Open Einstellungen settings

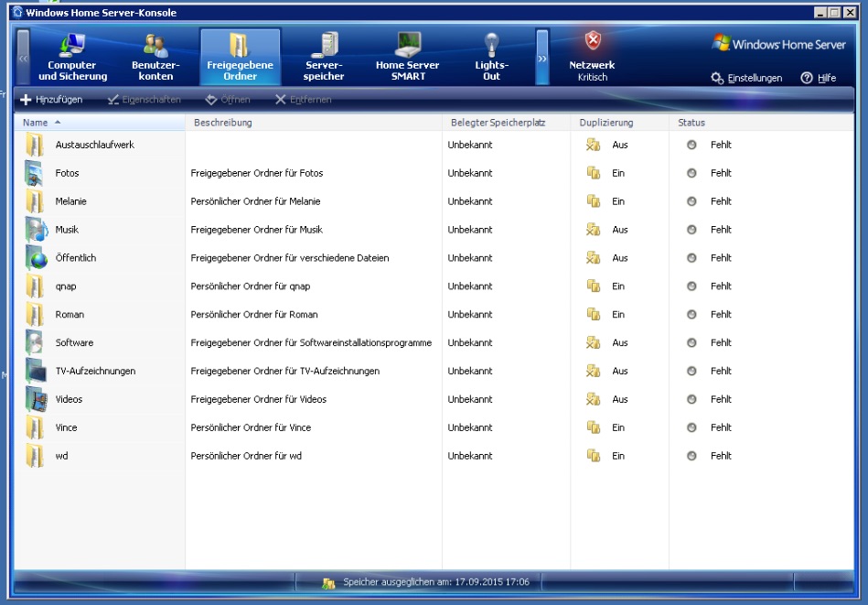tap(746, 78)
